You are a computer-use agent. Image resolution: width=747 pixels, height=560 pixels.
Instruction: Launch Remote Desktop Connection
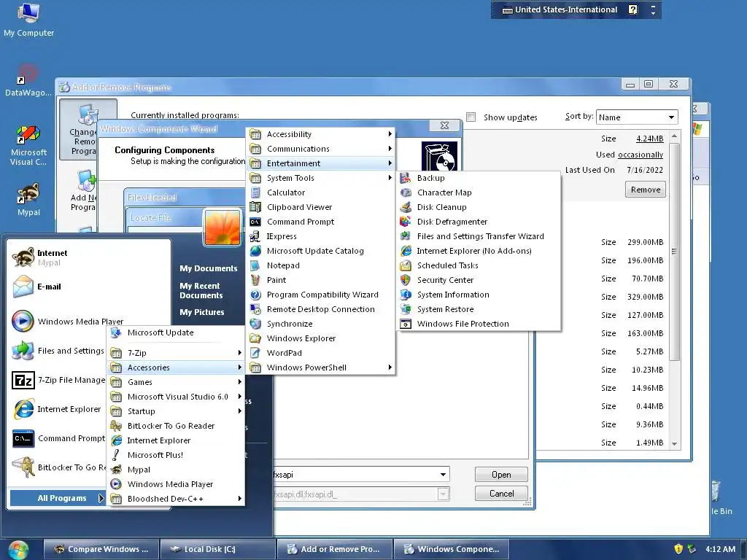click(x=321, y=309)
